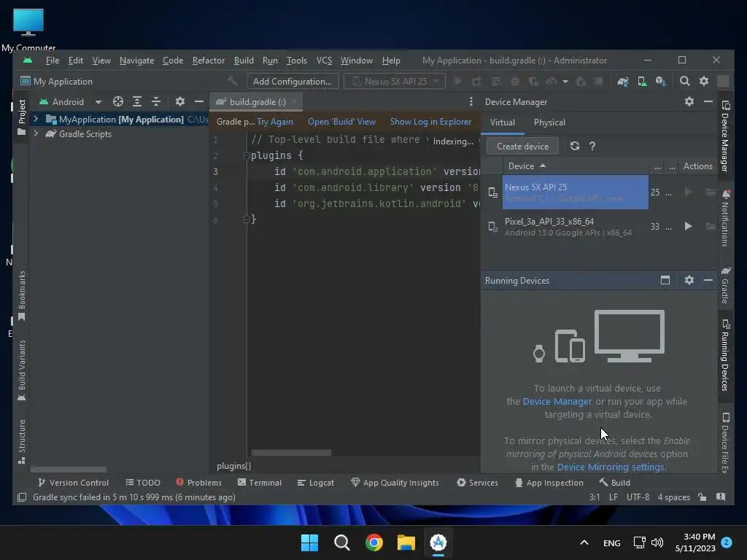Toggle tool window bars icon in status bar

pos(21,497)
